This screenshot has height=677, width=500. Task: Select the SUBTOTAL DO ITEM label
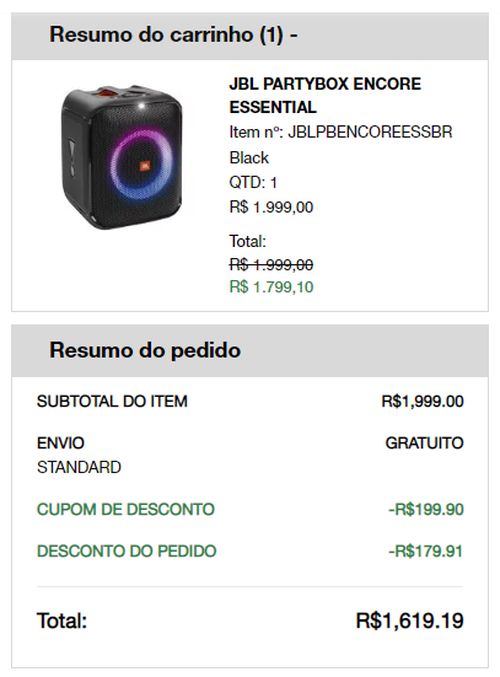click(x=112, y=402)
